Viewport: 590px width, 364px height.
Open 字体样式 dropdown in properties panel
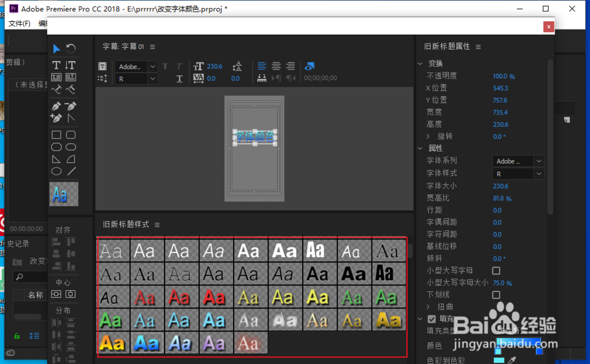coord(518,174)
